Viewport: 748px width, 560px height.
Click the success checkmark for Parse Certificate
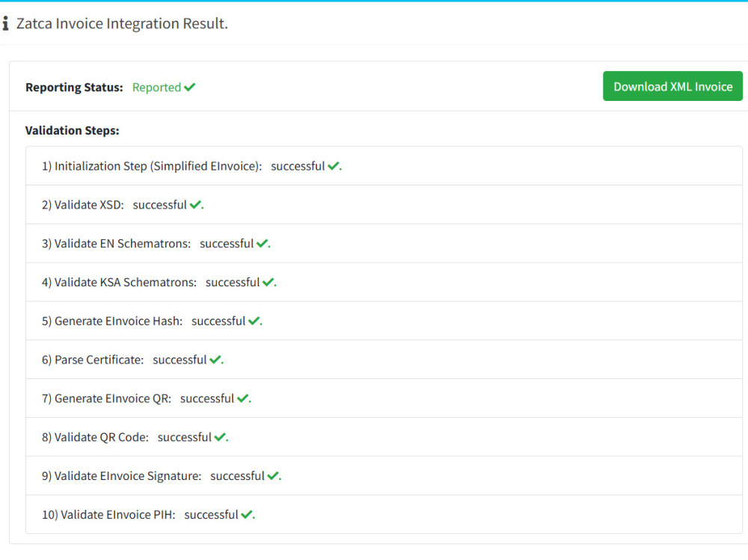click(x=216, y=360)
